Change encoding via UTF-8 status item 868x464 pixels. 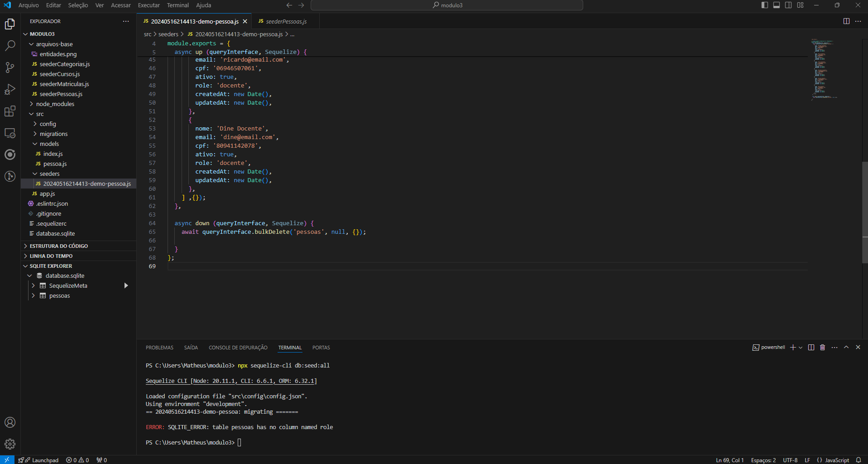pos(790,460)
